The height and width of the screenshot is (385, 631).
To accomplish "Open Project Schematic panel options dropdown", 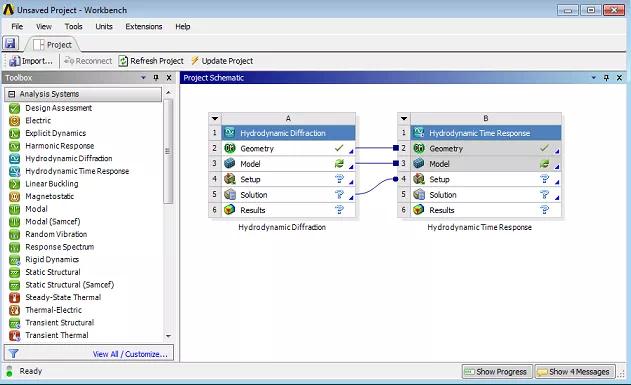I will pyautogui.click(x=594, y=78).
